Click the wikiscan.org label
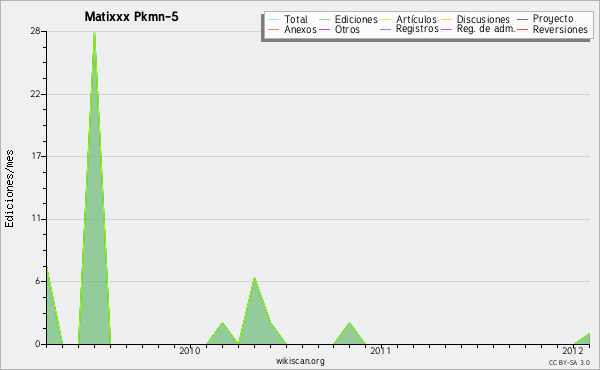Image resolution: width=600 pixels, height=370 pixels. click(x=300, y=361)
